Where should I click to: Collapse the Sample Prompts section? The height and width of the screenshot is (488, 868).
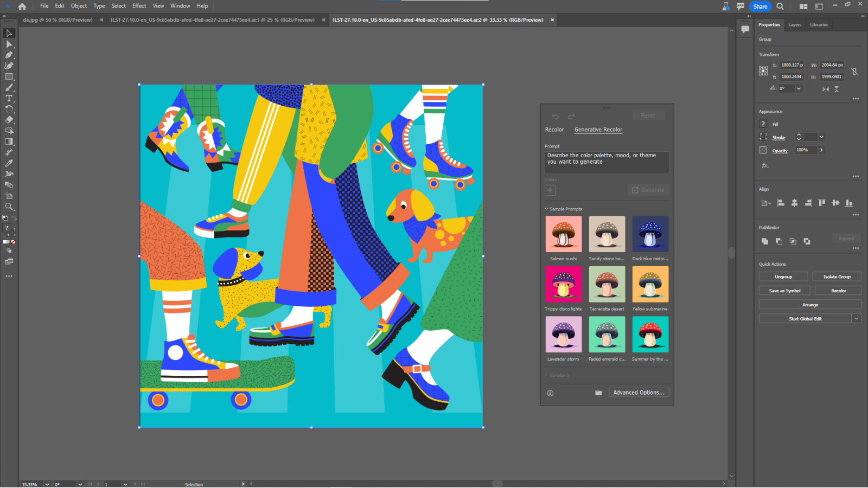pyautogui.click(x=547, y=209)
